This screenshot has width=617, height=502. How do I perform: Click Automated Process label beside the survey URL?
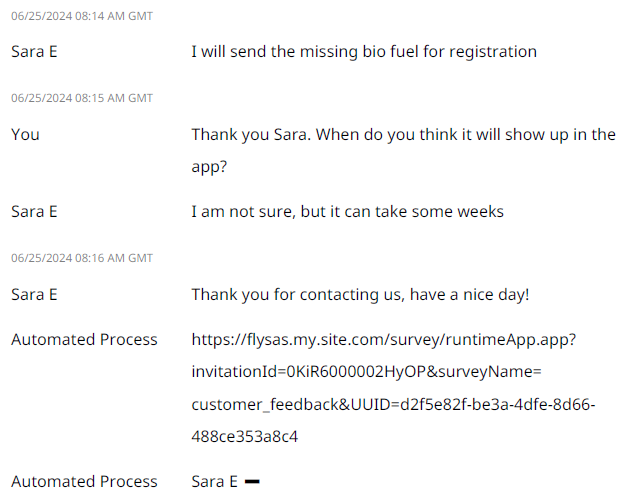tap(84, 340)
